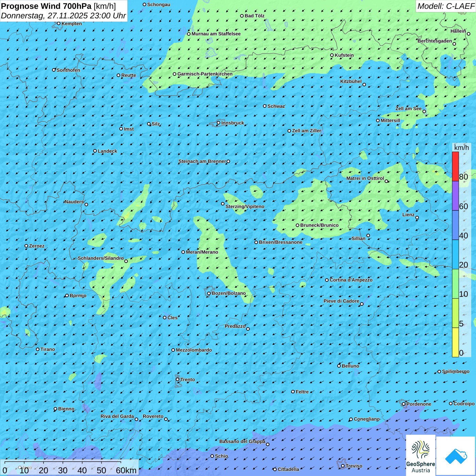Click the Pordenone city label
Screen dimensions: 476x476
pos(419,404)
